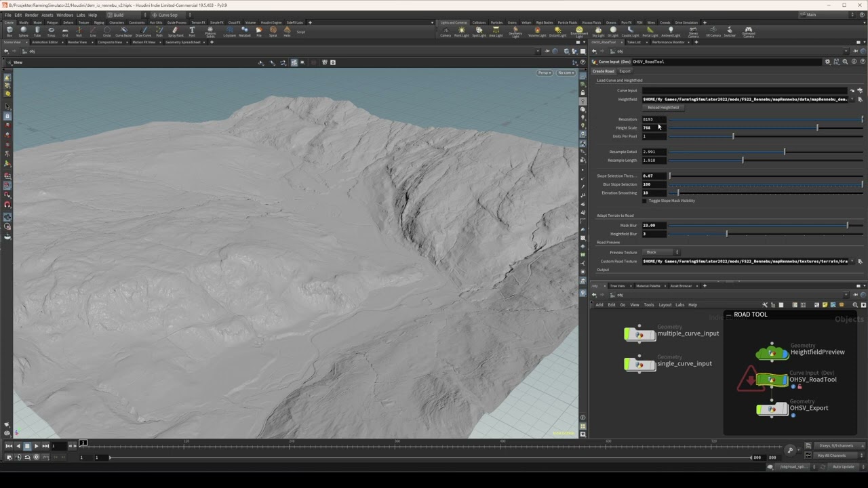This screenshot has height=488, width=868.
Task: Open the Render menu
Action: [x=31, y=15]
